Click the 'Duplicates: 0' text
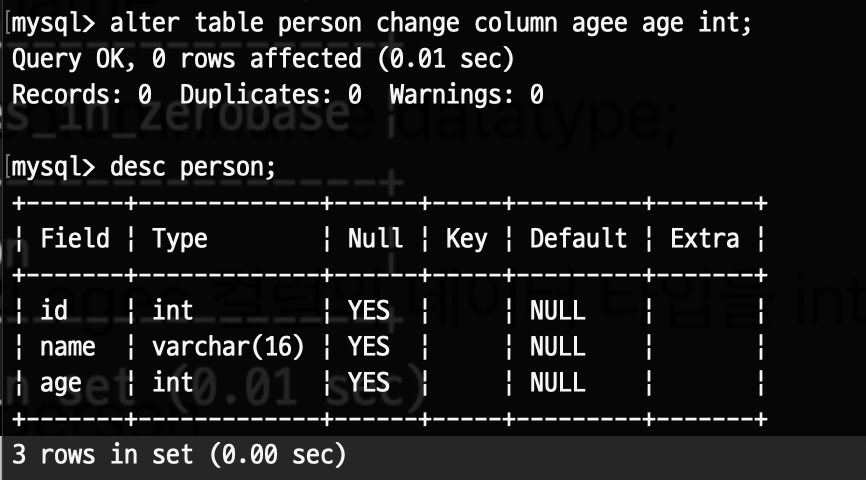This screenshot has height=480, width=866. 271,94
